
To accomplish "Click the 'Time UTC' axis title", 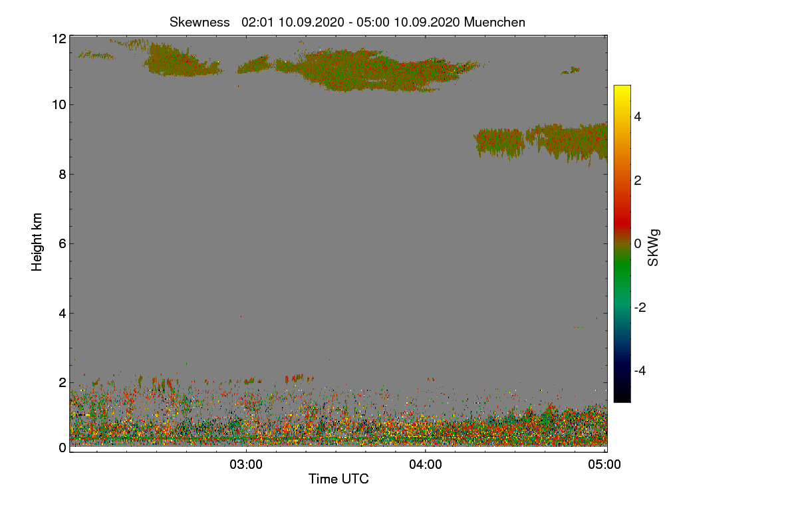I will [x=338, y=479].
